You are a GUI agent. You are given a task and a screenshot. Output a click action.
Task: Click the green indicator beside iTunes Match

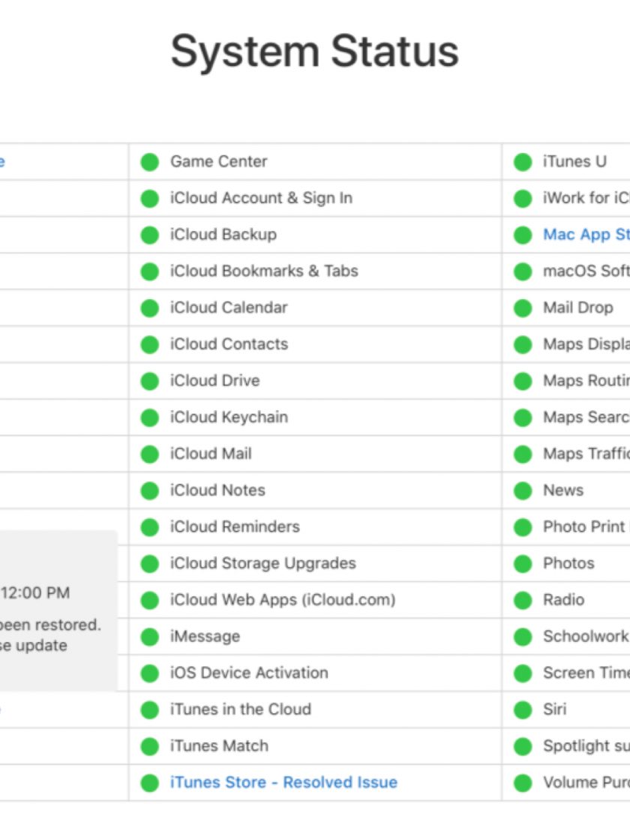coord(150,746)
